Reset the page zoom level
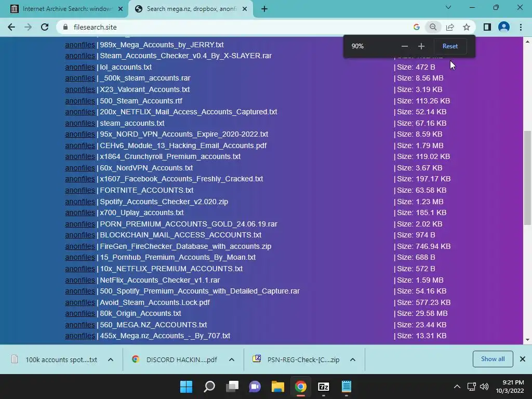Viewport: 532px width, 399px height. point(450,46)
